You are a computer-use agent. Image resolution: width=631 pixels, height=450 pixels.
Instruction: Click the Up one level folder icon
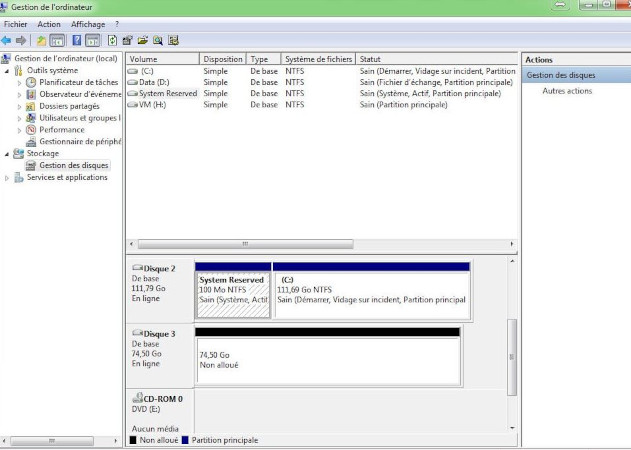point(41,40)
